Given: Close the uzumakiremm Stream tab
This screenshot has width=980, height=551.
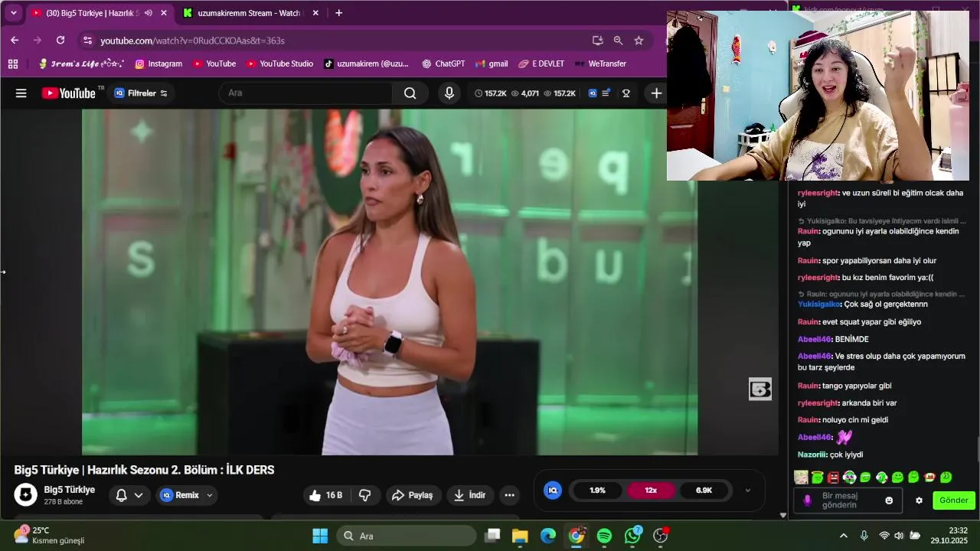Looking at the screenshot, I should click(315, 13).
